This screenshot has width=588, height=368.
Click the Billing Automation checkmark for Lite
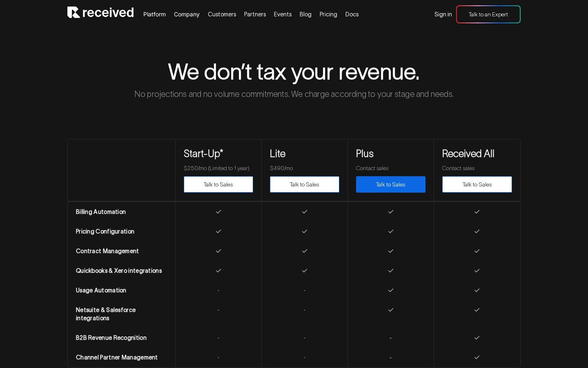[x=305, y=212]
